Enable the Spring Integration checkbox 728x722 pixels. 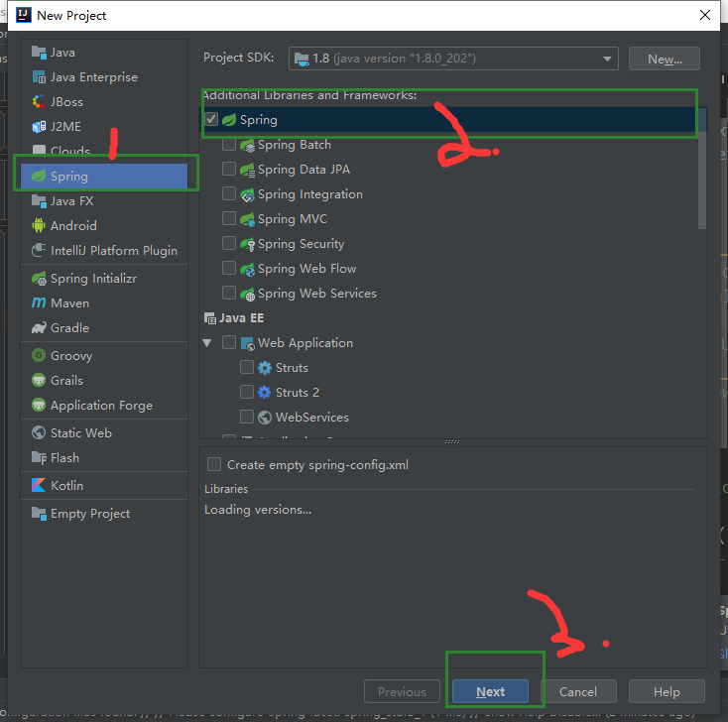coord(229,193)
